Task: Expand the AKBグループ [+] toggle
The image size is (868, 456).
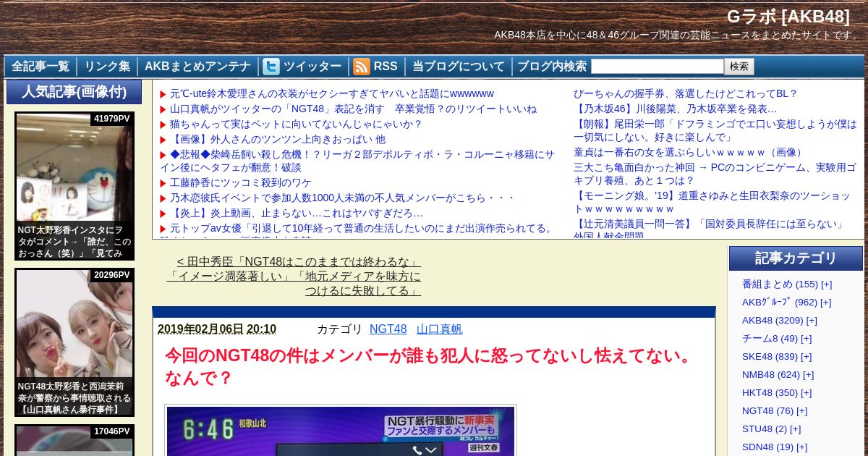Action: click(826, 303)
